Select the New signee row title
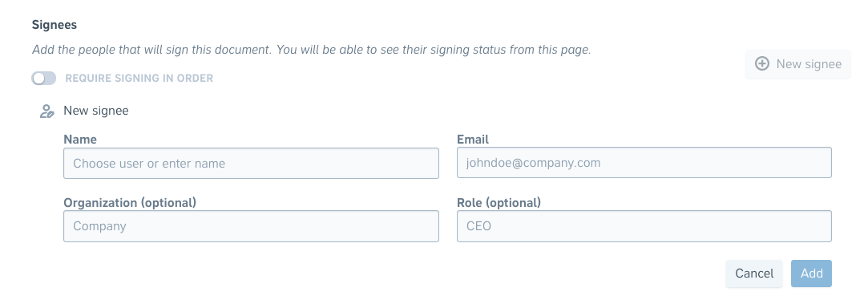The image size is (868, 296). [95, 111]
